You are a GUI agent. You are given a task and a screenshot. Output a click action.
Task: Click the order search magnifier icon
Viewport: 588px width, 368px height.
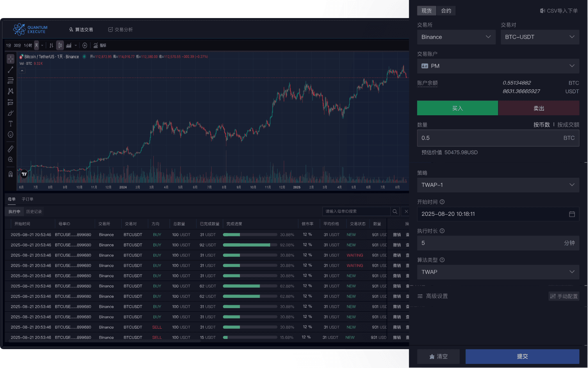[x=395, y=211]
